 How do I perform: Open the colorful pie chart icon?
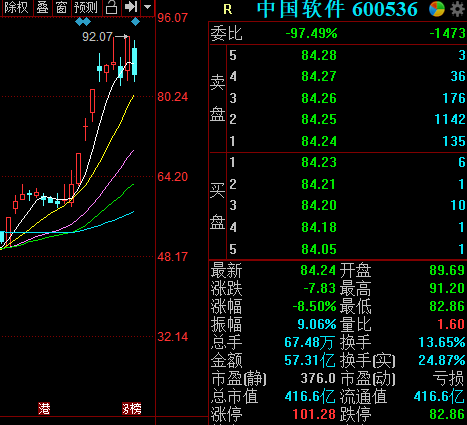coord(437,9)
